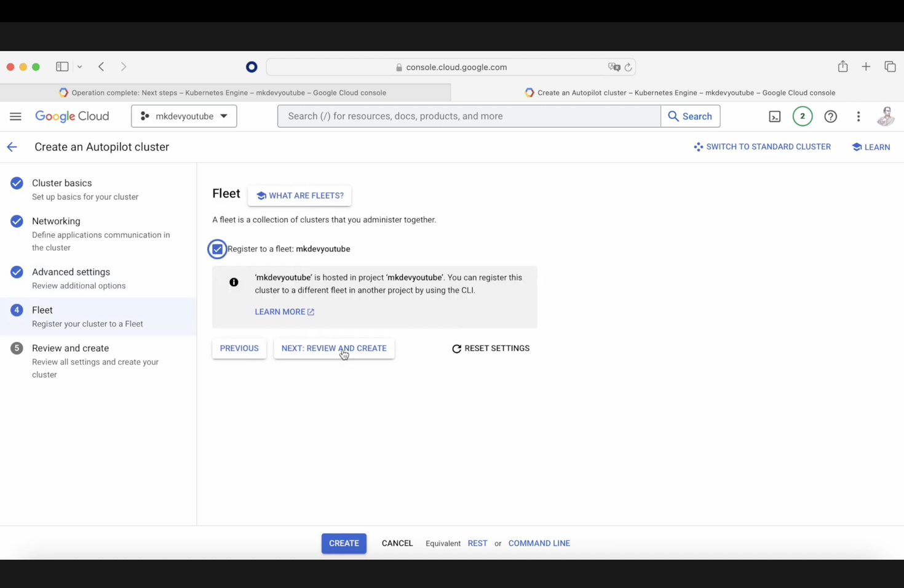Select the Advanced settings step
904x588 pixels.
coord(98,278)
